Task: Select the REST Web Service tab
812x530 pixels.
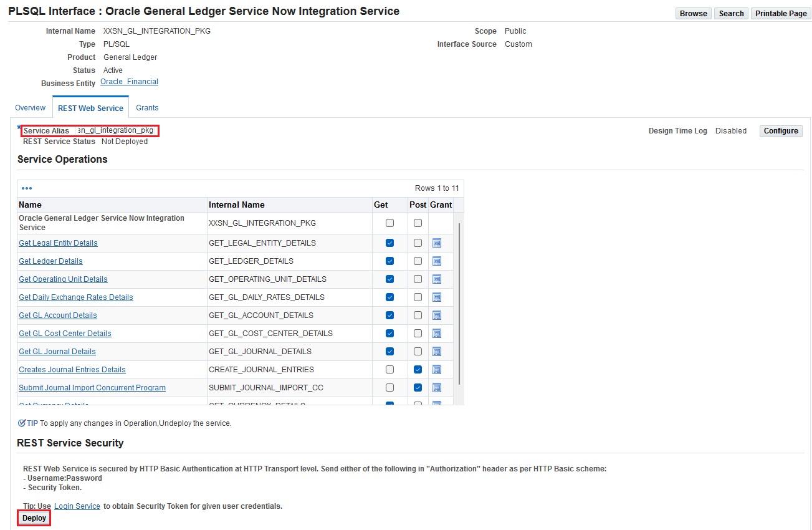Action: (90, 108)
